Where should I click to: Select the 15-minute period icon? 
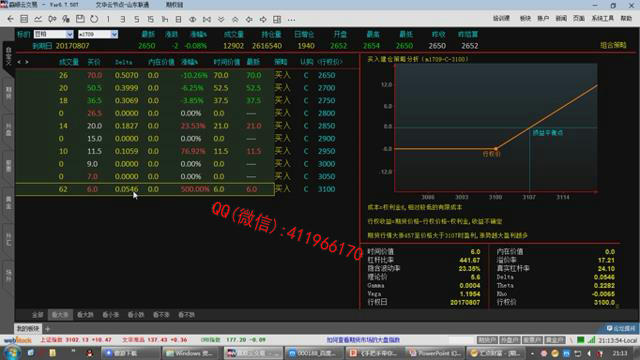click(151, 19)
